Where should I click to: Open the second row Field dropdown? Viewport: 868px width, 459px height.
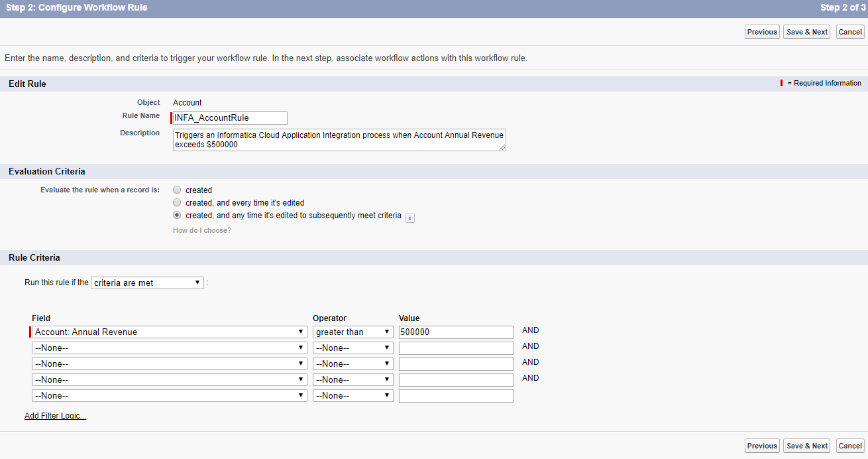click(170, 348)
